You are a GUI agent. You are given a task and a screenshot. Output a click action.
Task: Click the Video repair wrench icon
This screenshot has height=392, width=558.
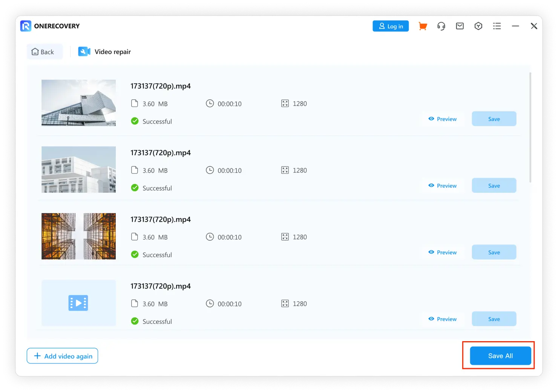[84, 52]
